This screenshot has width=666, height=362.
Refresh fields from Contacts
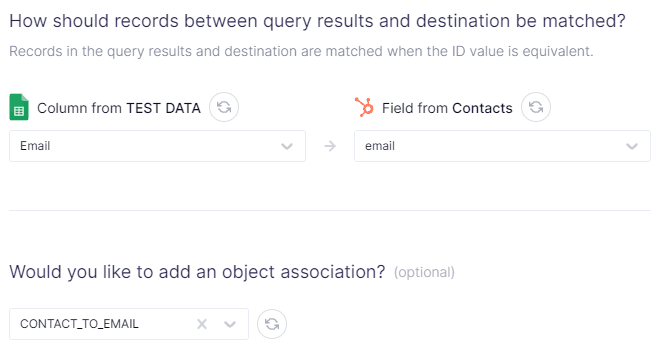[x=536, y=107]
